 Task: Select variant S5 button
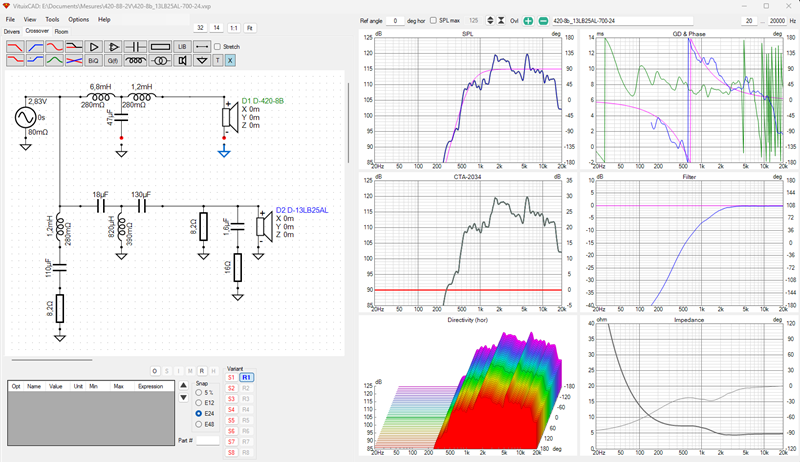[232, 421]
